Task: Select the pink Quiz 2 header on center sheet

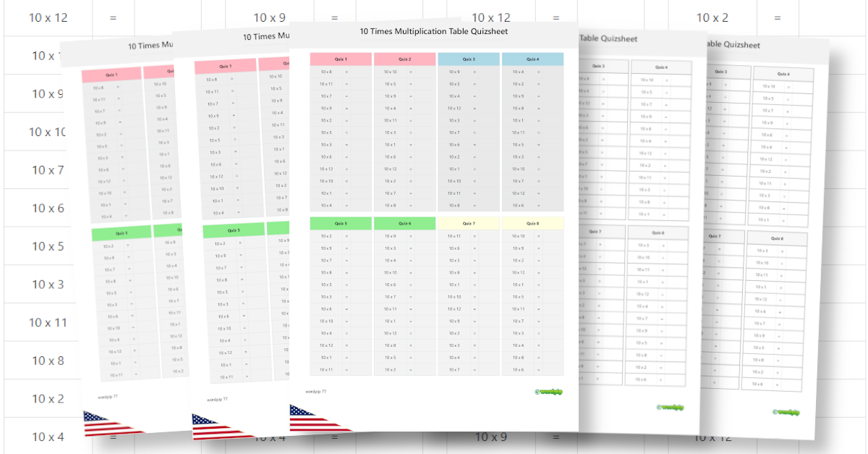Action: [404, 59]
